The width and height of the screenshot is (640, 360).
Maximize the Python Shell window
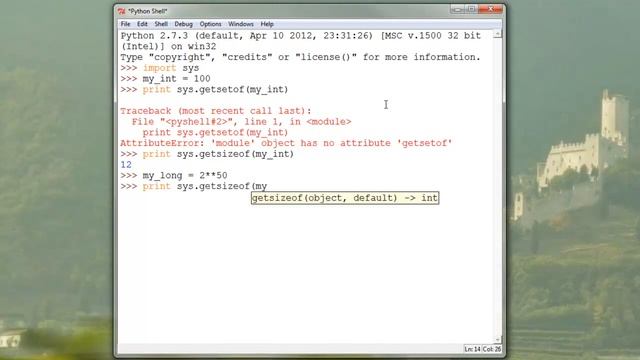[471, 9]
